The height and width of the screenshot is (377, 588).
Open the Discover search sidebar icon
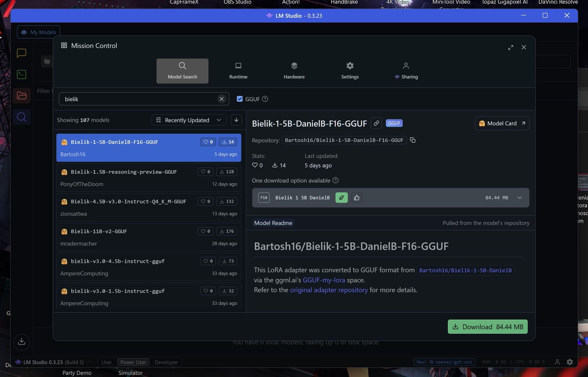(x=21, y=117)
